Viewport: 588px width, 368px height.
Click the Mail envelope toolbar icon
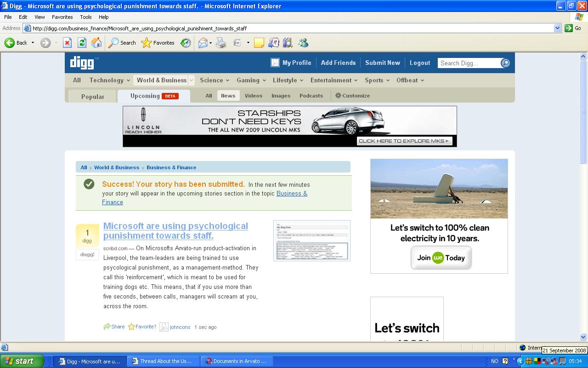click(203, 43)
